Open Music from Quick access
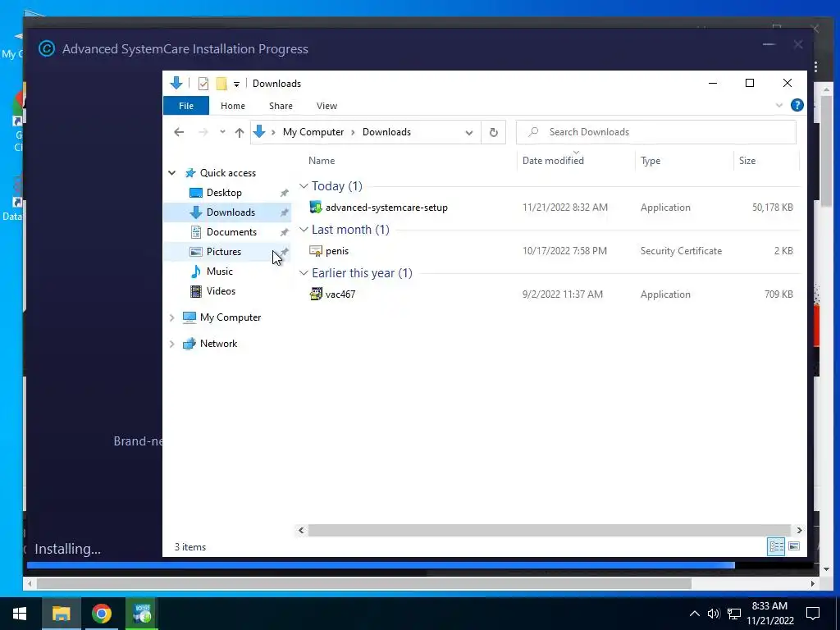The image size is (840, 630). (219, 271)
